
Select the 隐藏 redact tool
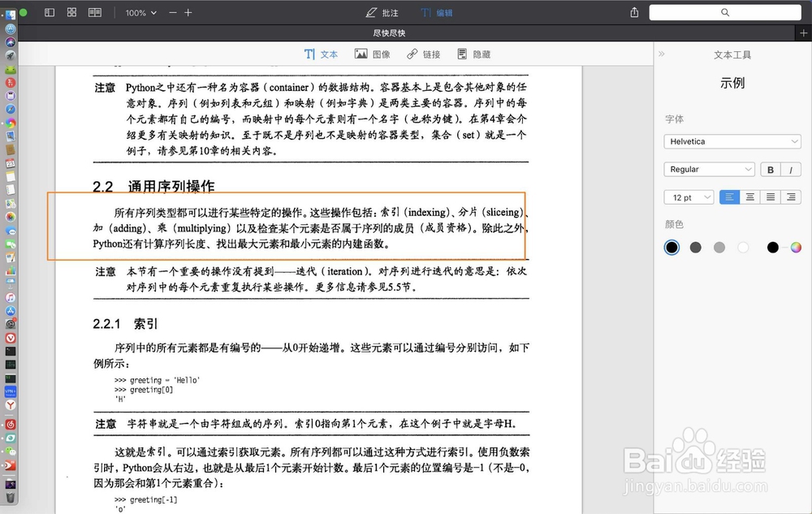[474, 54]
